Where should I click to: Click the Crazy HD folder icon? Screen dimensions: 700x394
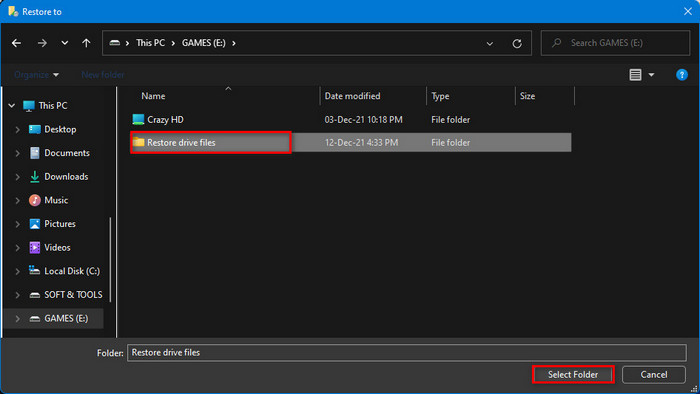pos(138,120)
